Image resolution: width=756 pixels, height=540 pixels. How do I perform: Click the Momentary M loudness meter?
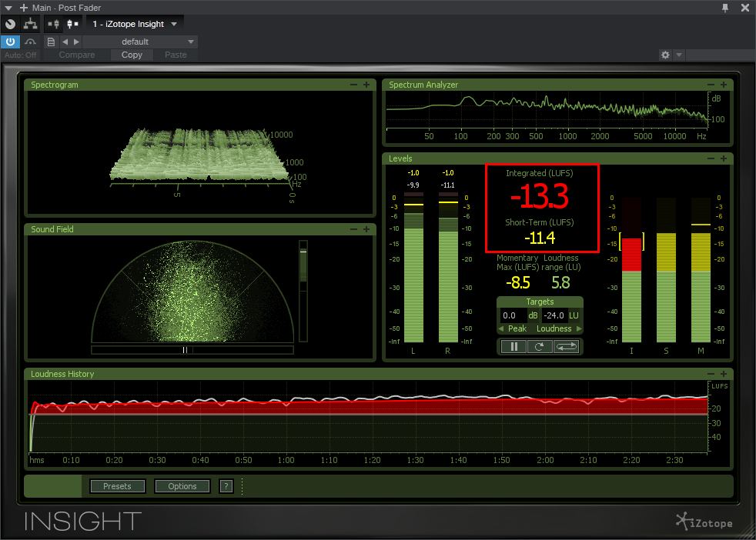701,270
